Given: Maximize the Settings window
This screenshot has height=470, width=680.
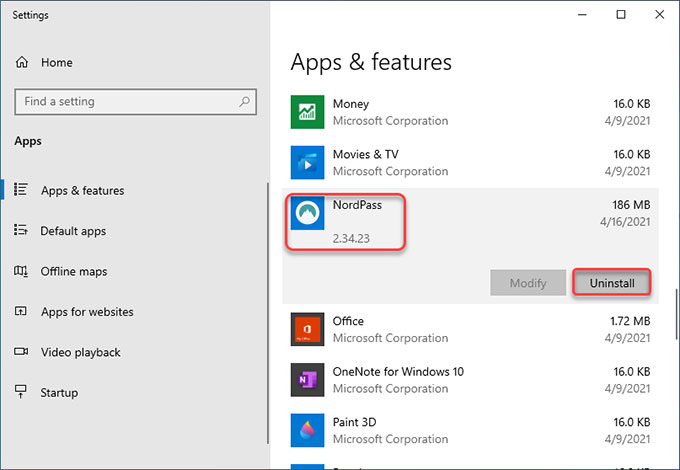Looking at the screenshot, I should tap(621, 15).
